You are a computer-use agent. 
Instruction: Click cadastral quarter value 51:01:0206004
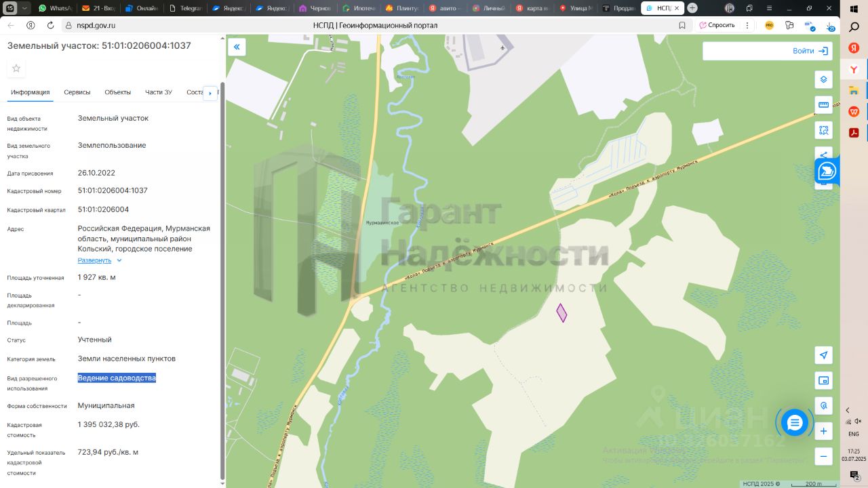pyautogui.click(x=103, y=209)
